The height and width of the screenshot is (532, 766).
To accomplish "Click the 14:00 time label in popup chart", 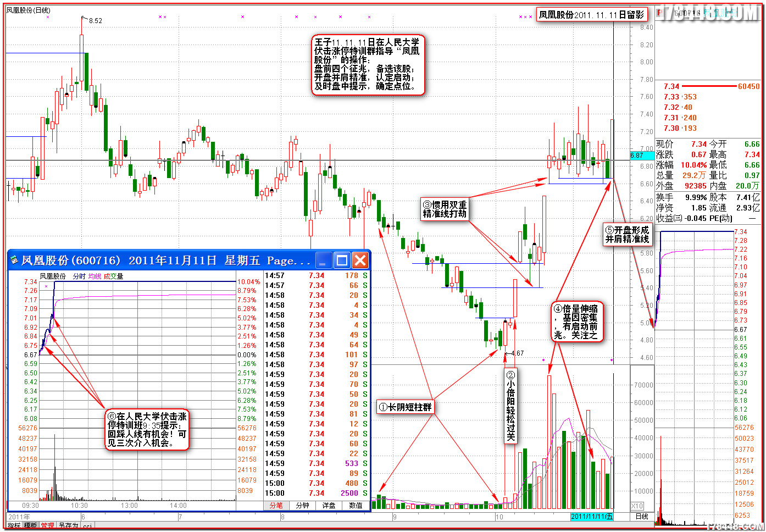I will pos(178,506).
